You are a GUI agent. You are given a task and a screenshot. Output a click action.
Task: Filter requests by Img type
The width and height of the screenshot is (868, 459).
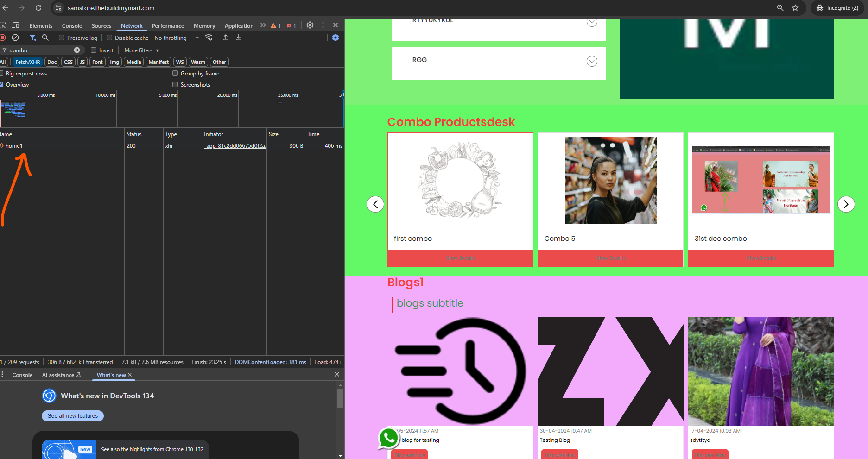114,62
